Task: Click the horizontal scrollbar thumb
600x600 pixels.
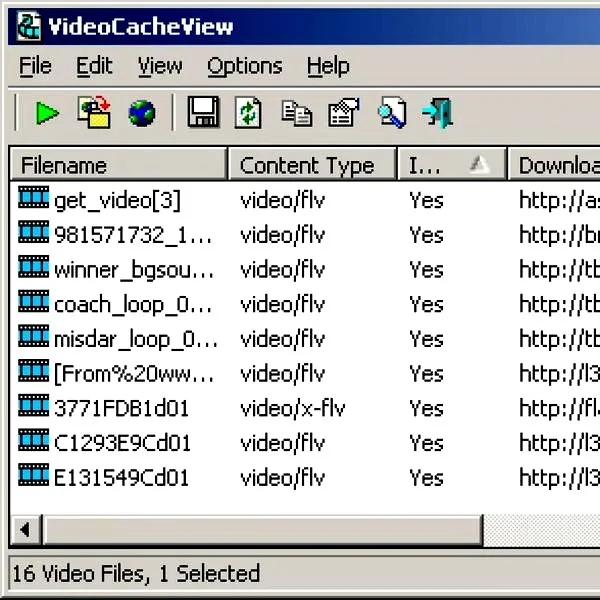Action: [263, 530]
